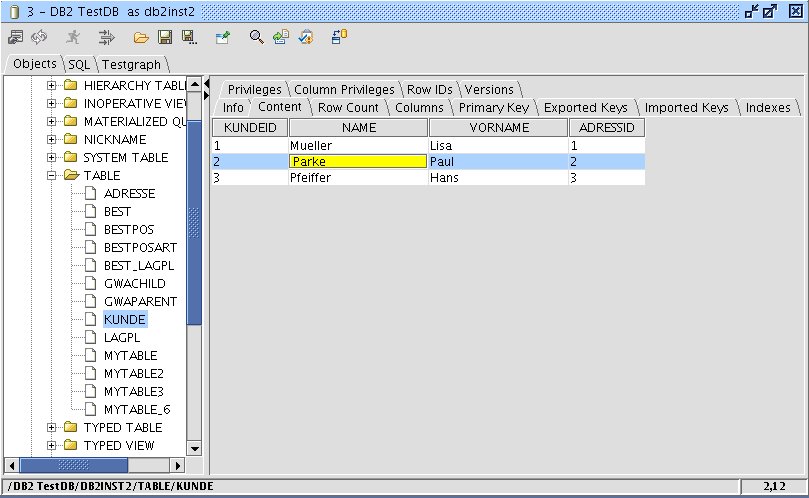Viewport: 809px width, 498px height.
Task: Sort by the NAME column header
Action: [359, 127]
